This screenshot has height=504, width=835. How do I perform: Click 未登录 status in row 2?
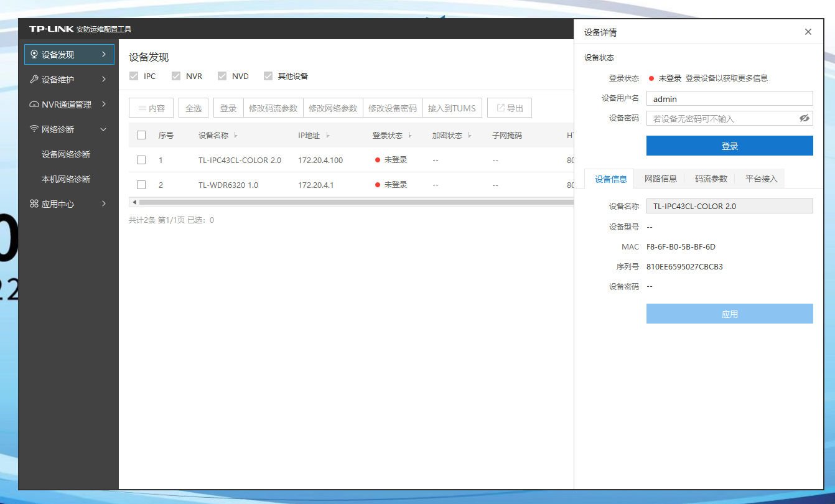point(396,185)
